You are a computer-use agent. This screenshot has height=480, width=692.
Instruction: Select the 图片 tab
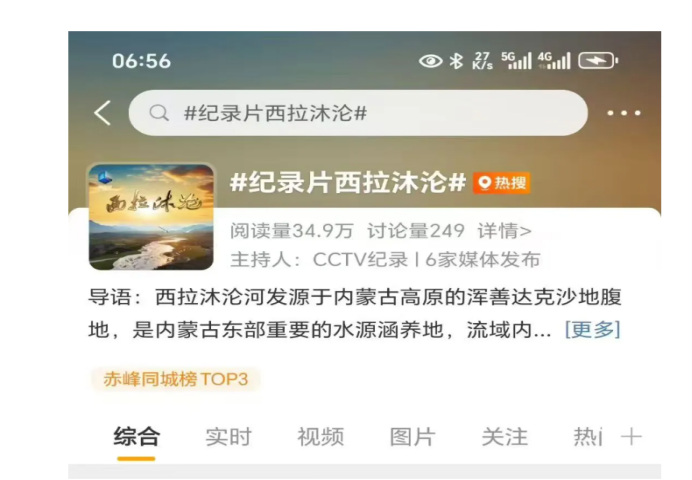(413, 437)
